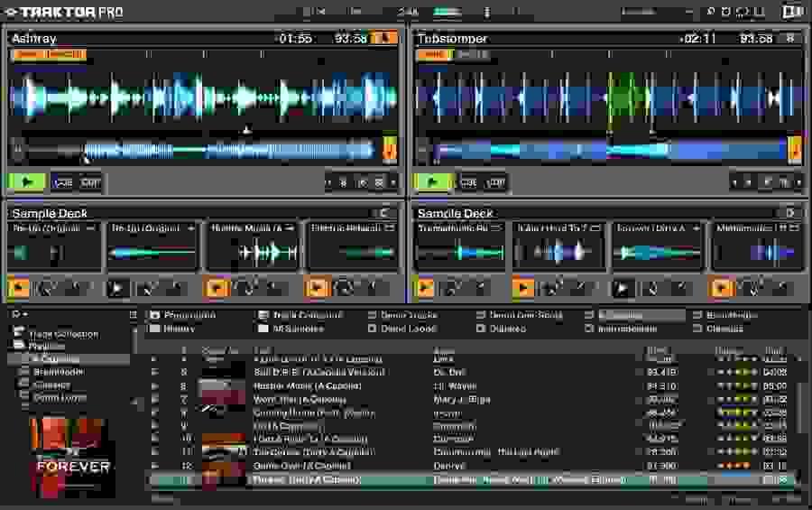Open the second Deck C sample slot menu
The height and width of the screenshot is (510, 812).
tap(190, 228)
